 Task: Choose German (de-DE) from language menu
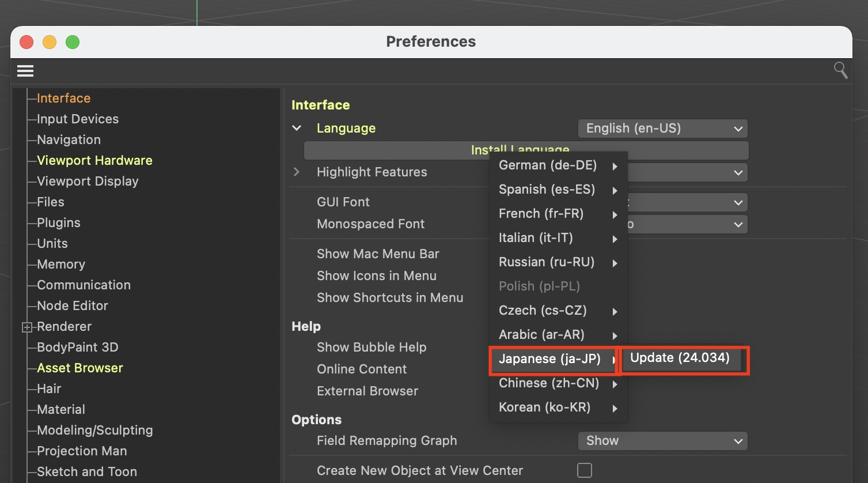point(547,165)
